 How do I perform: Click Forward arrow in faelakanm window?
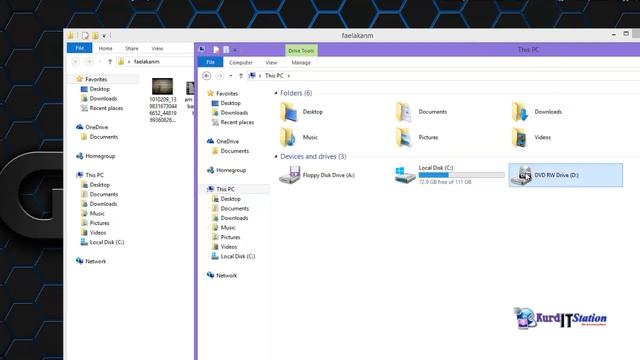click(89, 62)
